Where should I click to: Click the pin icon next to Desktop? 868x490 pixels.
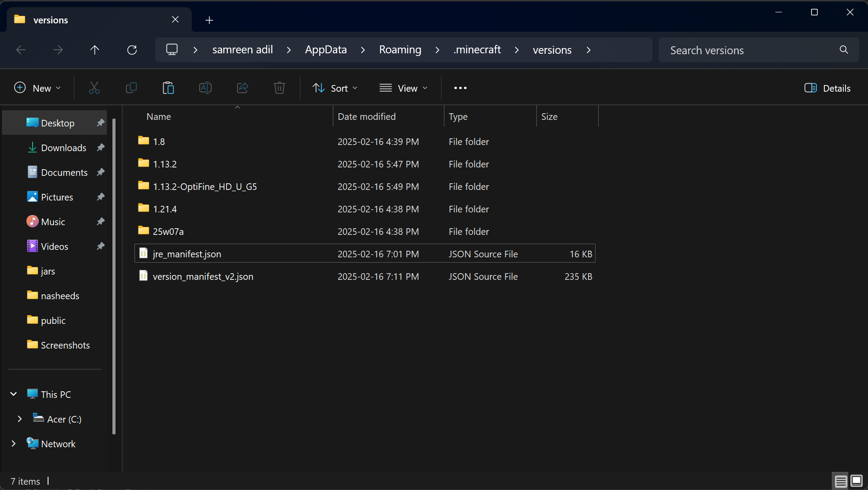click(101, 123)
